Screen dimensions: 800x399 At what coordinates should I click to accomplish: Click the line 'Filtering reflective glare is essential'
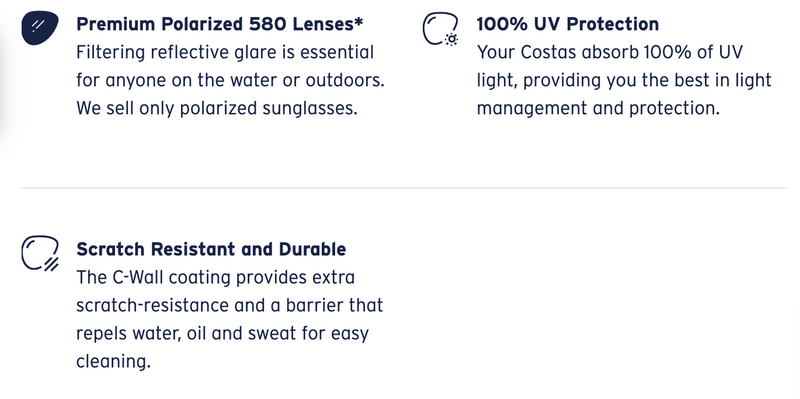tap(225, 52)
